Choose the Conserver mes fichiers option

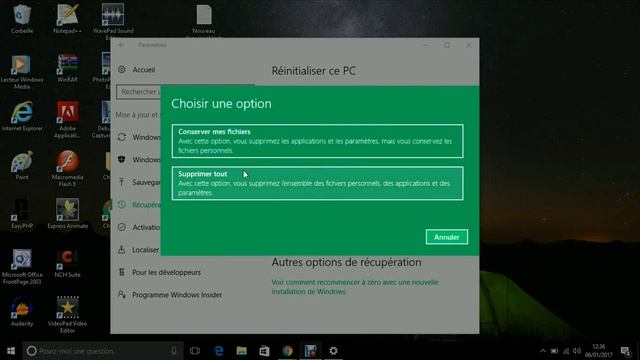pyautogui.click(x=318, y=141)
